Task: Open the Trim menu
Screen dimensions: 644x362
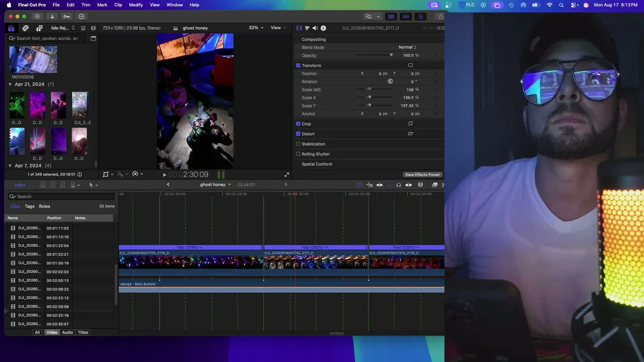Action: [x=86, y=5]
